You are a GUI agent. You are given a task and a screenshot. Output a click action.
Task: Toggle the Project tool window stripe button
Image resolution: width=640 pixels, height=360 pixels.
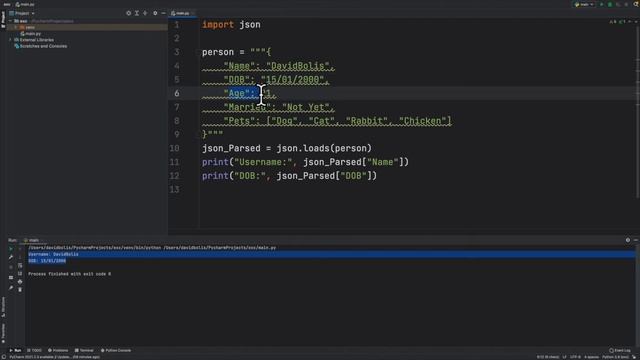pos(3,20)
